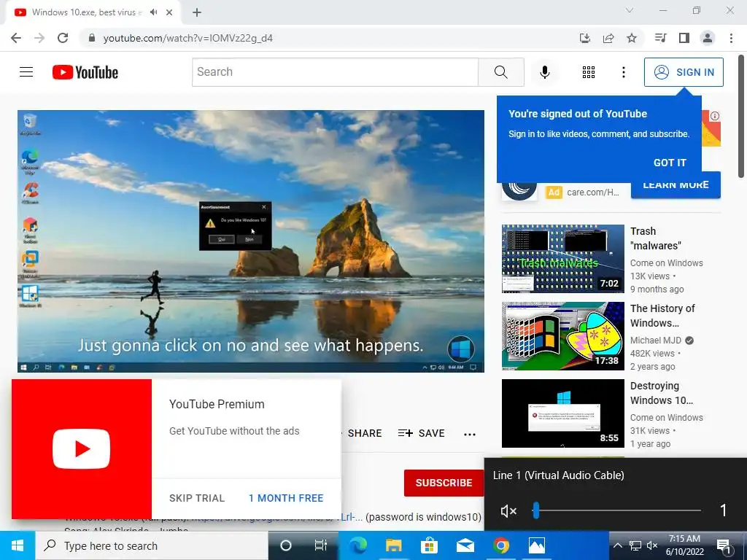Viewport: 747px width, 560px height.
Task: Open Task View on taskbar
Action: click(321, 545)
